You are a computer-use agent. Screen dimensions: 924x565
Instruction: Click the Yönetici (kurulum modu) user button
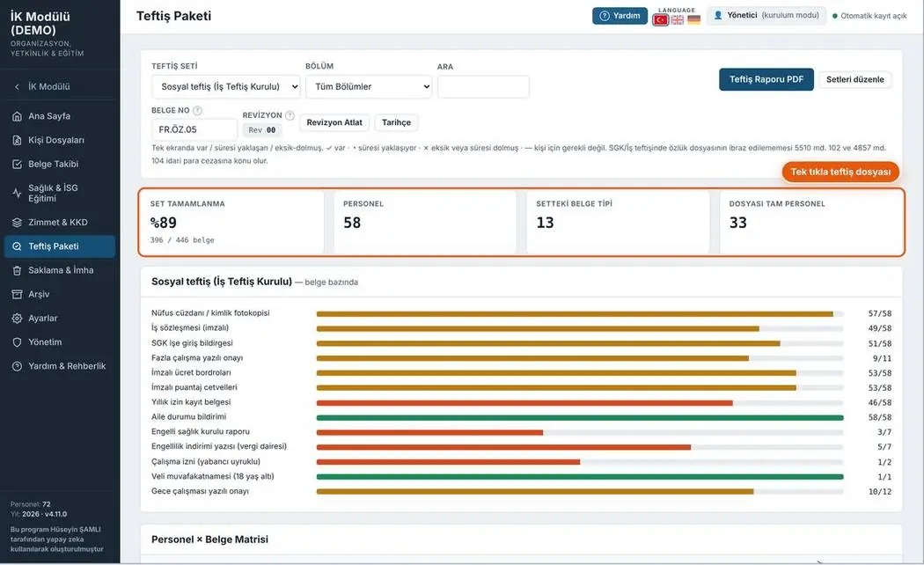pyautogui.click(x=766, y=16)
